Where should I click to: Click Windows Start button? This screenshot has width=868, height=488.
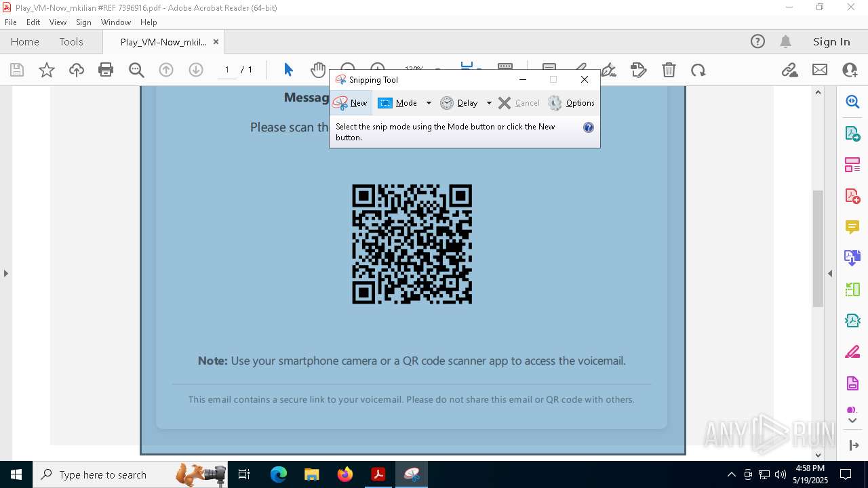[x=16, y=474]
